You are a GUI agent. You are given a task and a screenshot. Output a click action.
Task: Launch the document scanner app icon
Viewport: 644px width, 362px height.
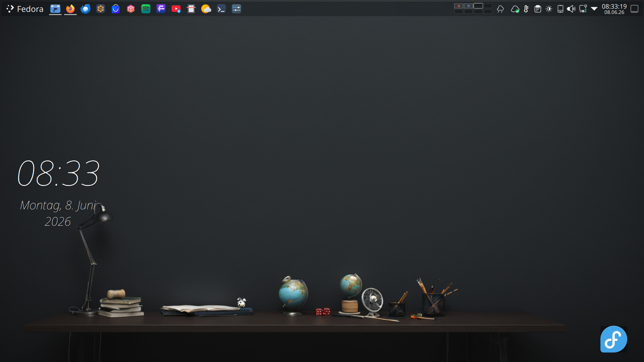(x=191, y=9)
